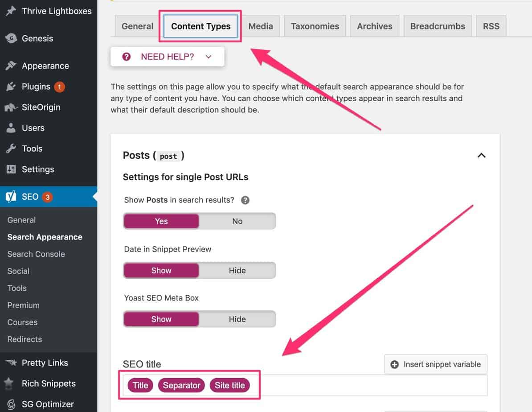This screenshot has width=532, height=412.
Task: Click Insert snippet variable button
Action: (x=436, y=364)
